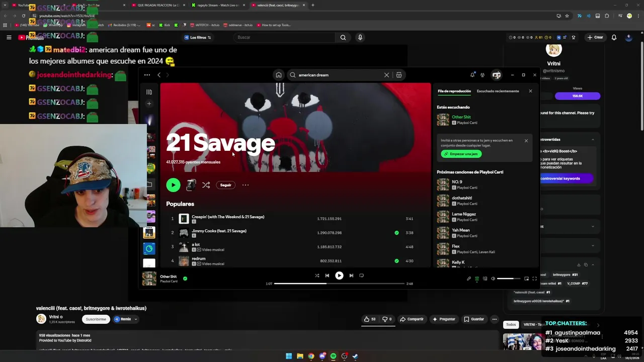The width and height of the screenshot is (644, 362).
Task: Select the song 'redrum'
Action: 199,258
